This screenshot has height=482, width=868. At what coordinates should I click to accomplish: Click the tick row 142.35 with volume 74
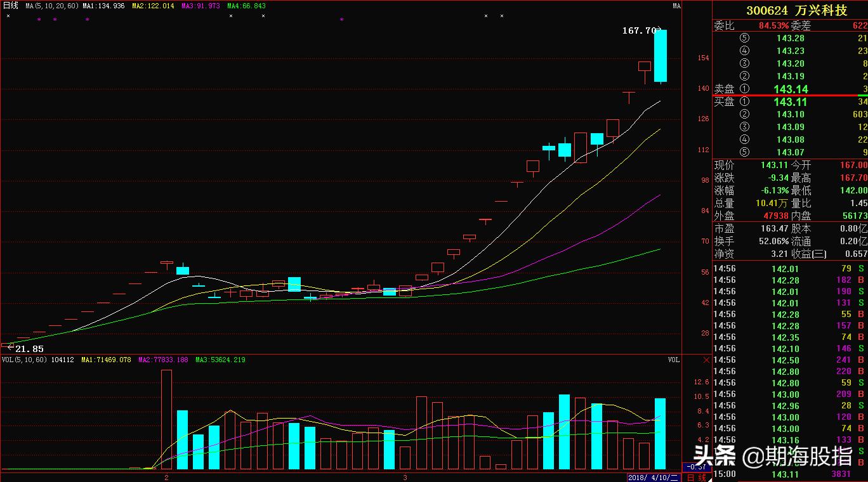790,337
